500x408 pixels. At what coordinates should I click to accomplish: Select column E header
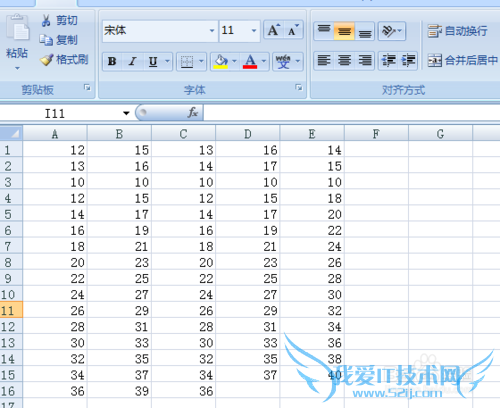click(x=312, y=134)
